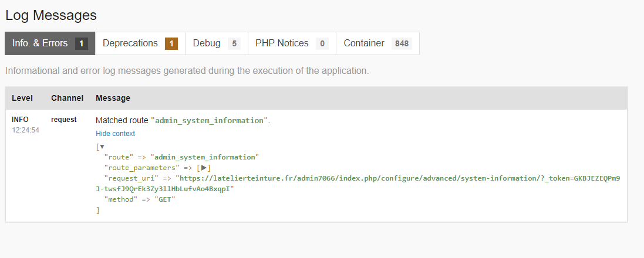Click the Message column header
Viewport: 644px width, 258px height.
(113, 98)
